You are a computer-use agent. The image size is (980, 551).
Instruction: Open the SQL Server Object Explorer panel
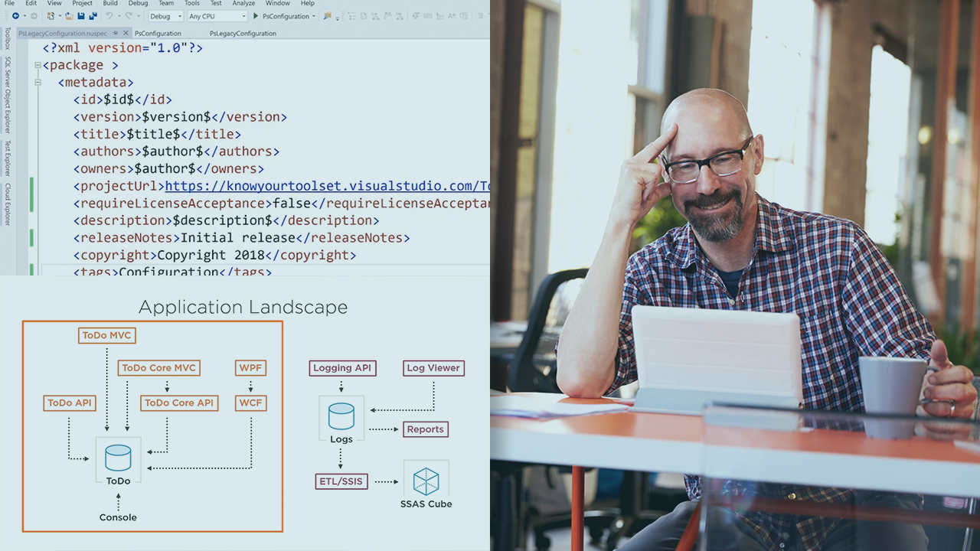[x=8, y=95]
